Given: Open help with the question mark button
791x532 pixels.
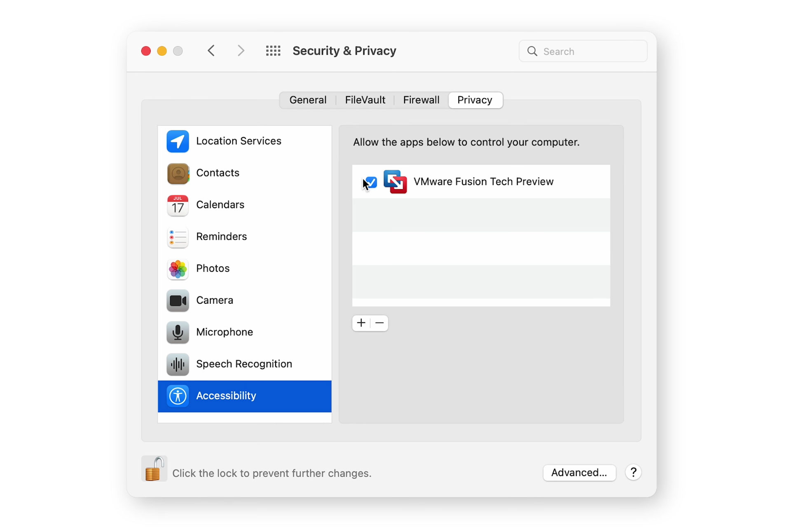Looking at the screenshot, I should click(633, 472).
